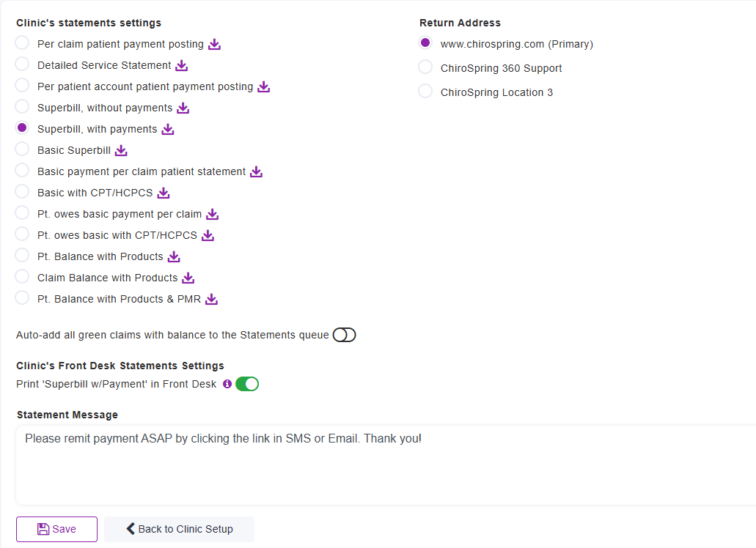Go back to Clinic Setup
The image size is (756, 548).
(x=179, y=529)
